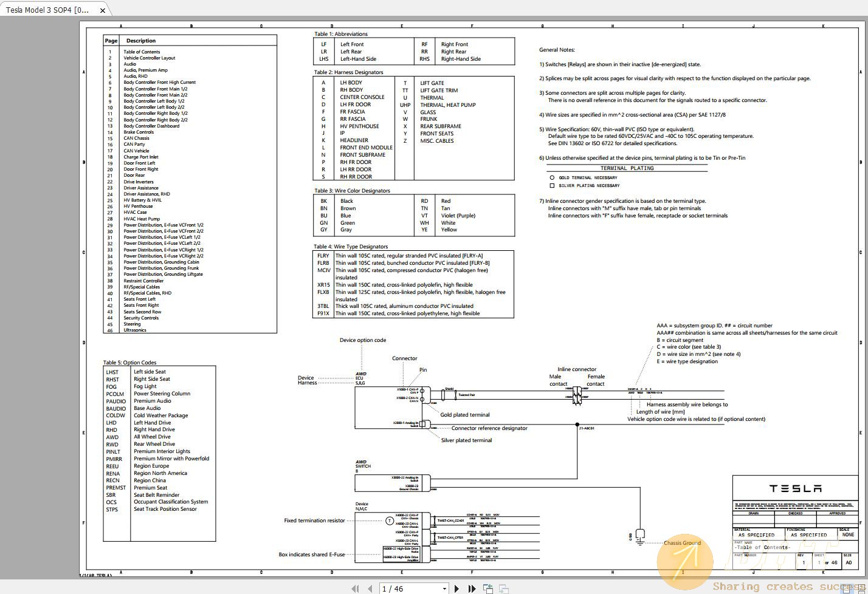Click 'Drive Inverters' entry
This screenshot has width=868, height=594.
[139, 182]
